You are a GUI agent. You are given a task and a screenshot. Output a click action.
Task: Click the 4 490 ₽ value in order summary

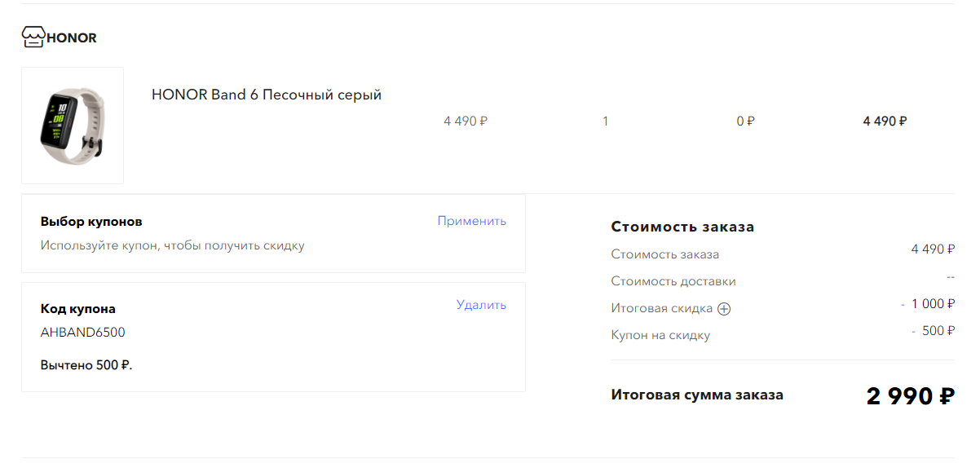[x=933, y=249]
